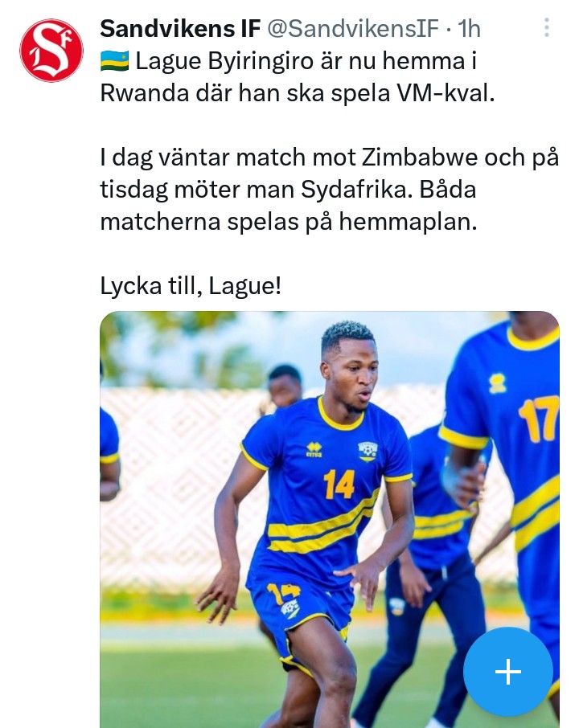
Task: Open the Sandvikens IF display name
Action: (x=180, y=28)
